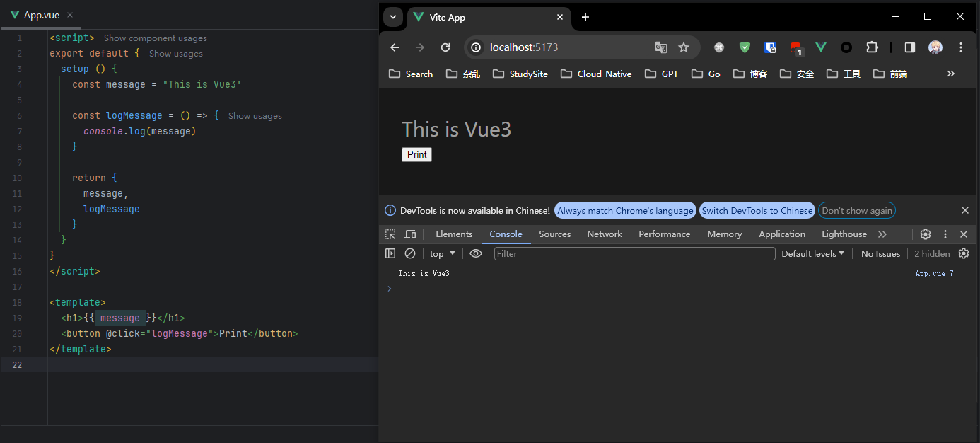Toggle console sidebar icon
Image resolution: width=980 pixels, height=443 pixels.
pos(390,253)
